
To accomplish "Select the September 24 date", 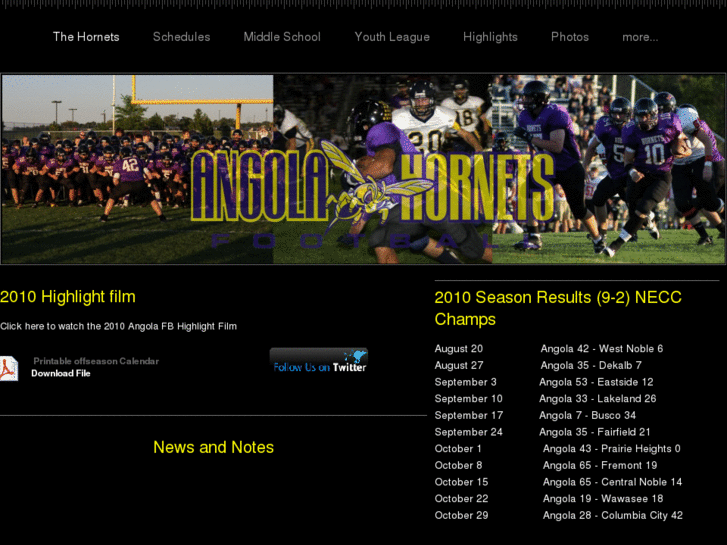I will pos(468,432).
